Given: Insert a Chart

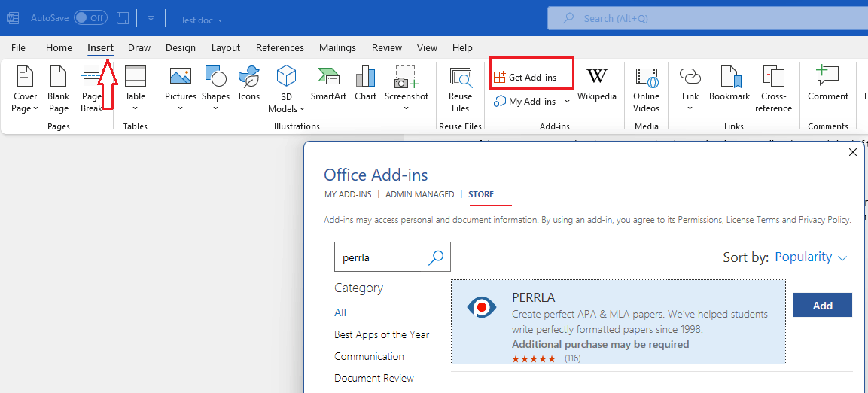Looking at the screenshot, I should pyautogui.click(x=365, y=84).
